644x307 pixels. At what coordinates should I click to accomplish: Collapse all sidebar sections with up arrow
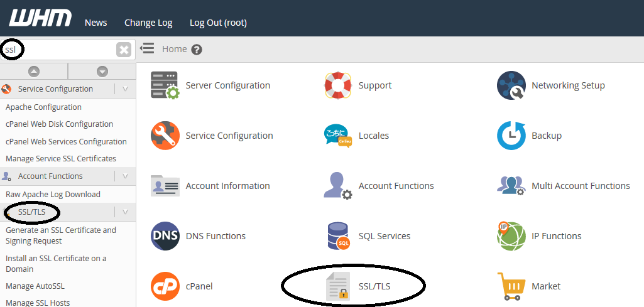(x=34, y=72)
